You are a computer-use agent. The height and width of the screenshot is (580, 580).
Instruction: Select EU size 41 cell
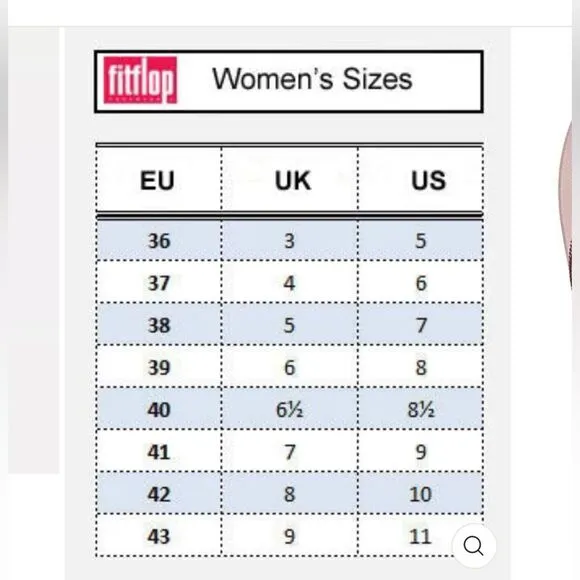coord(159,452)
